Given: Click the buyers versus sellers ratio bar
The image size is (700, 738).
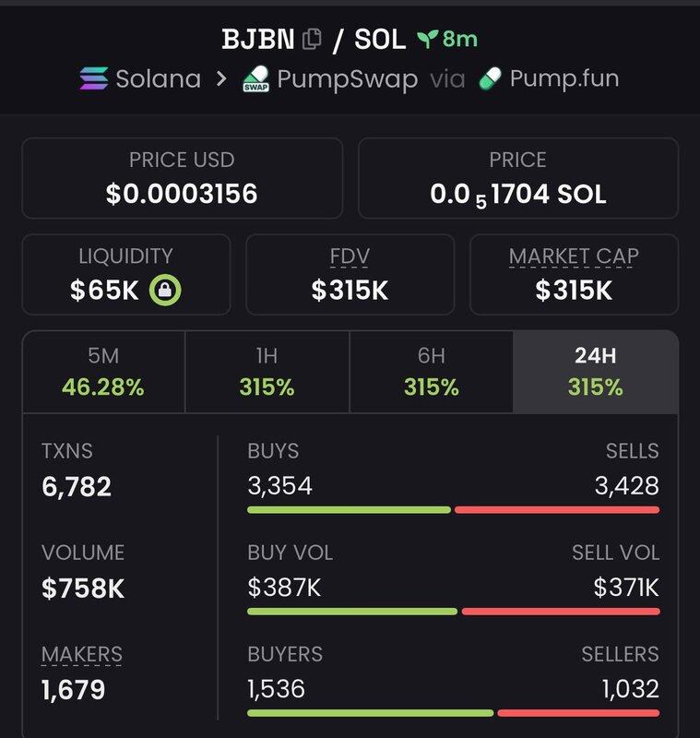Looking at the screenshot, I should 453,712.
